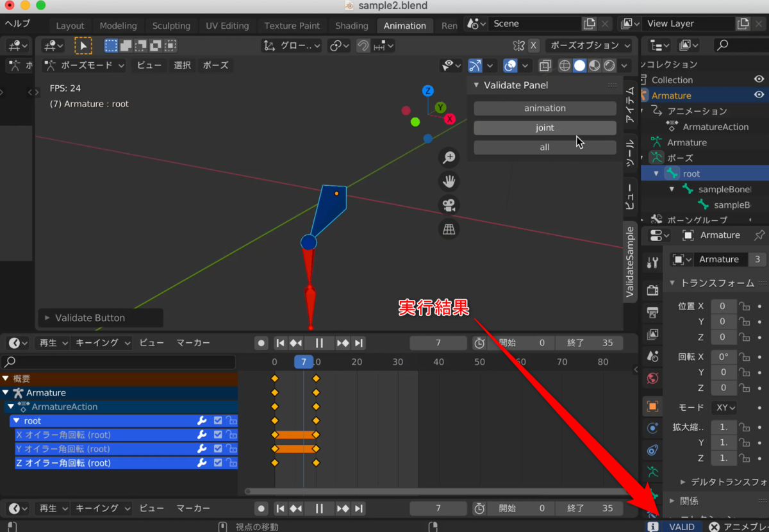769x532 pixels.
Task: Click the 位置 X value field
Action: (x=723, y=306)
